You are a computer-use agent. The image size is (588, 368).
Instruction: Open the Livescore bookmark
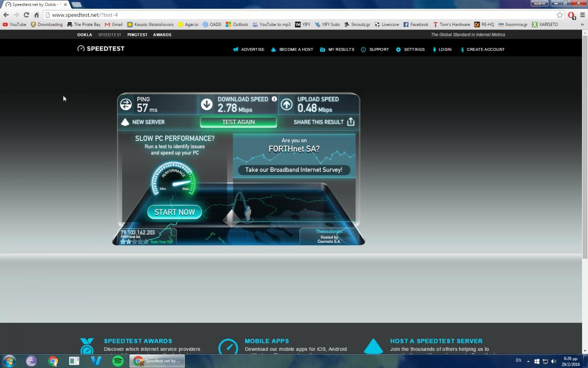pos(387,25)
